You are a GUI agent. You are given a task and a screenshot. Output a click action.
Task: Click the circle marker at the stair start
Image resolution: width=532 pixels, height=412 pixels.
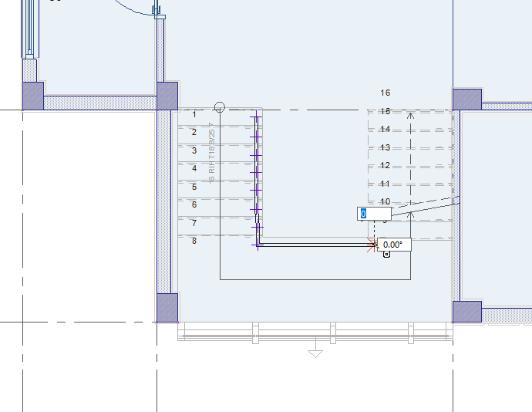coord(220,107)
